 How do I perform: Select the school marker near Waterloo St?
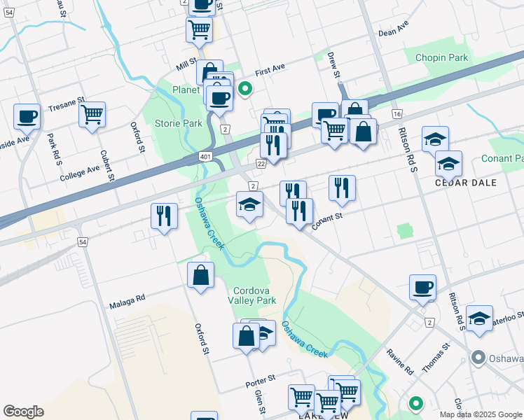click(x=479, y=321)
